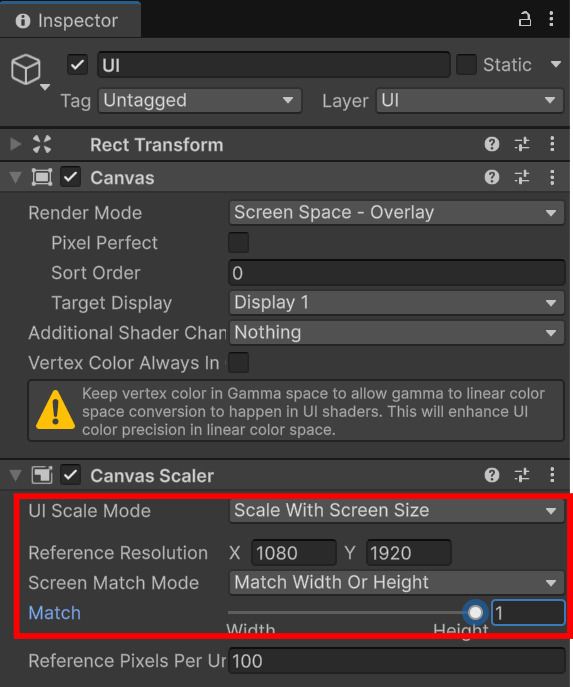This screenshot has height=687, width=573.
Task: Open the Inspector tab options menu
Action: [551, 19]
